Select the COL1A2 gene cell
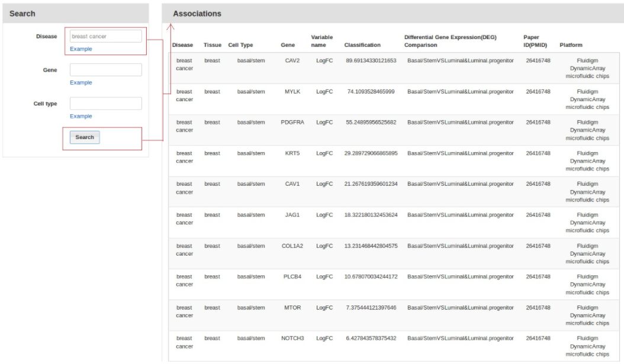 tap(292, 246)
